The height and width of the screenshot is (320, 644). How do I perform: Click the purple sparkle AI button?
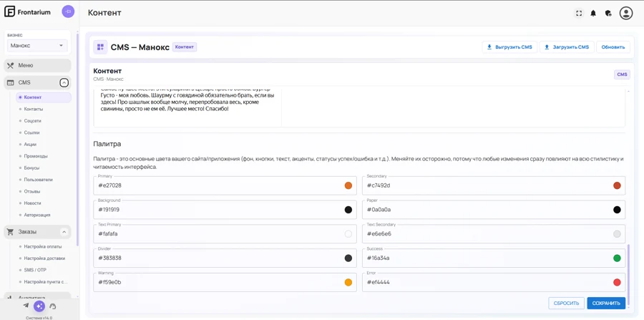39,306
